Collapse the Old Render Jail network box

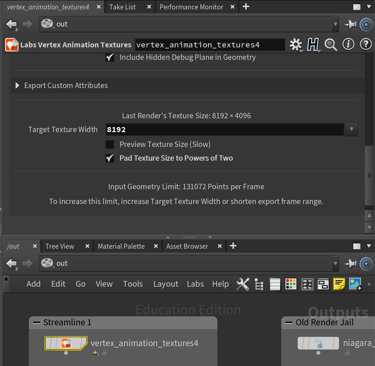pyautogui.click(x=289, y=323)
